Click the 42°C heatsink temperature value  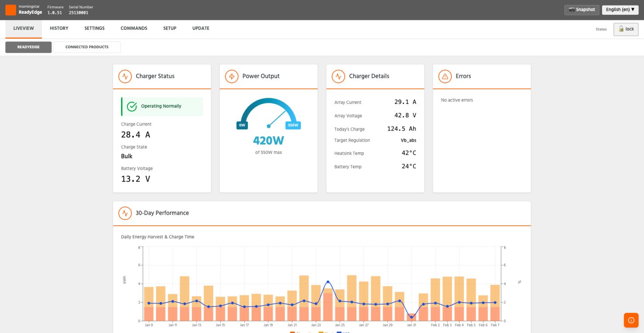409,153
